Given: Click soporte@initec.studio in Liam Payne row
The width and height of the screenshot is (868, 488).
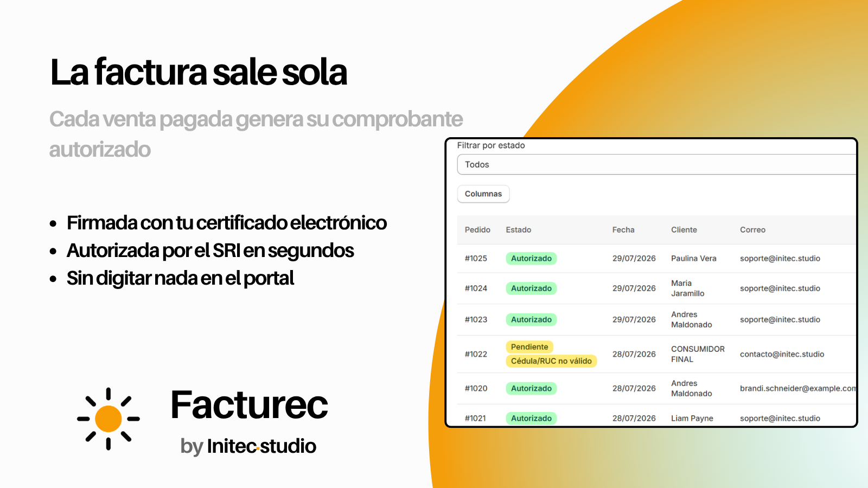Looking at the screenshot, I should pos(780,418).
